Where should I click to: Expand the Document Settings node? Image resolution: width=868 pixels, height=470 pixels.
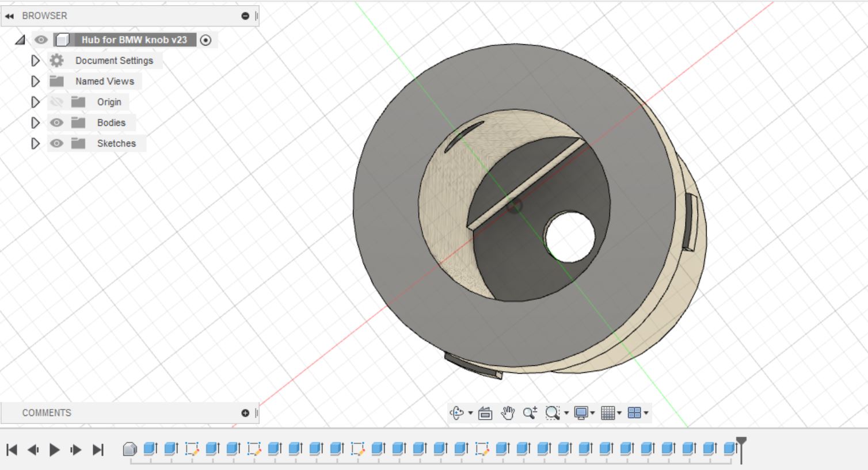pos(35,60)
